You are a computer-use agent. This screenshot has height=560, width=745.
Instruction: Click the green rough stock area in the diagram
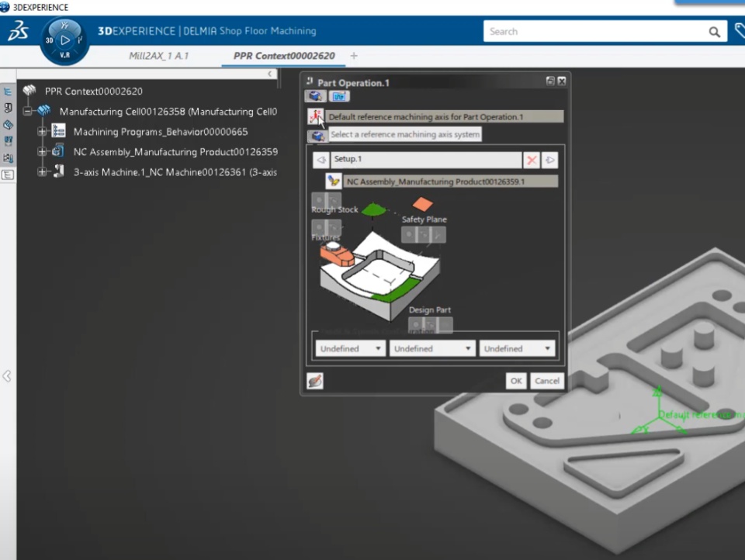[x=373, y=209]
